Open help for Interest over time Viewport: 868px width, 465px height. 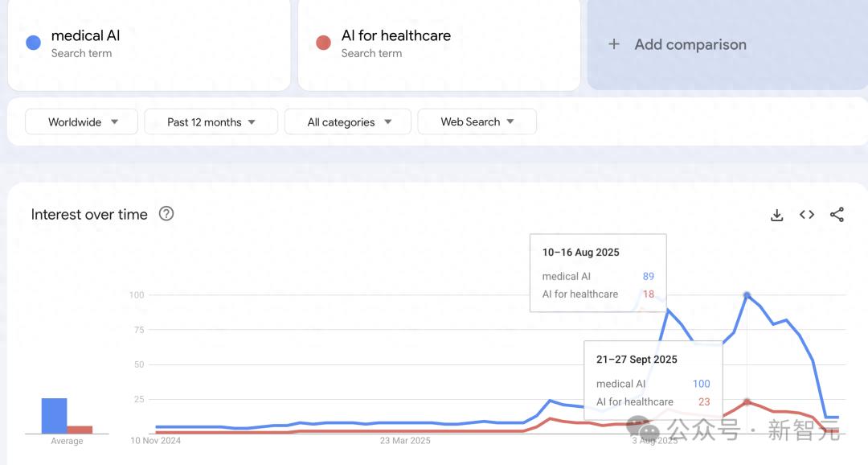166,213
